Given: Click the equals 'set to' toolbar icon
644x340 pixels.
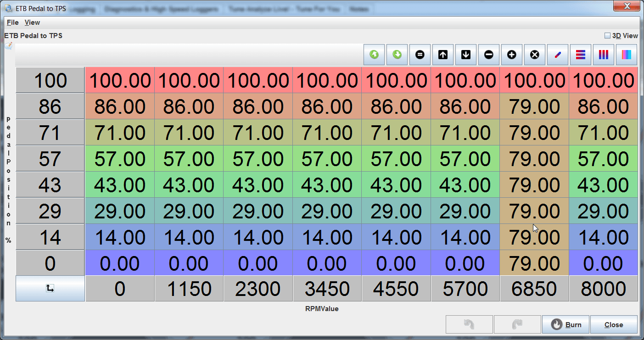Looking at the screenshot, I should 420,55.
